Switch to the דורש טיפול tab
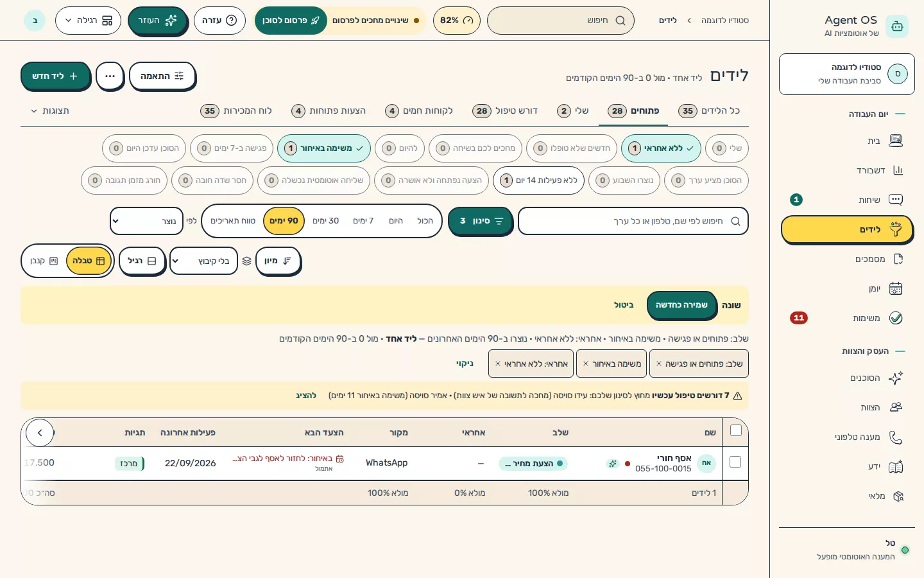924x578 pixels. pos(505,110)
